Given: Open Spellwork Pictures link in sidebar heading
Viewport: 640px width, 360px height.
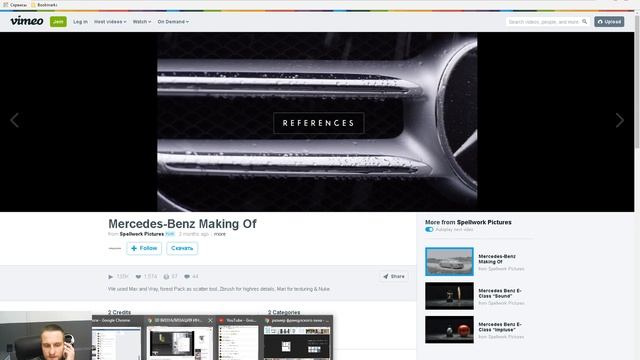Looking at the screenshot, I should (484, 222).
